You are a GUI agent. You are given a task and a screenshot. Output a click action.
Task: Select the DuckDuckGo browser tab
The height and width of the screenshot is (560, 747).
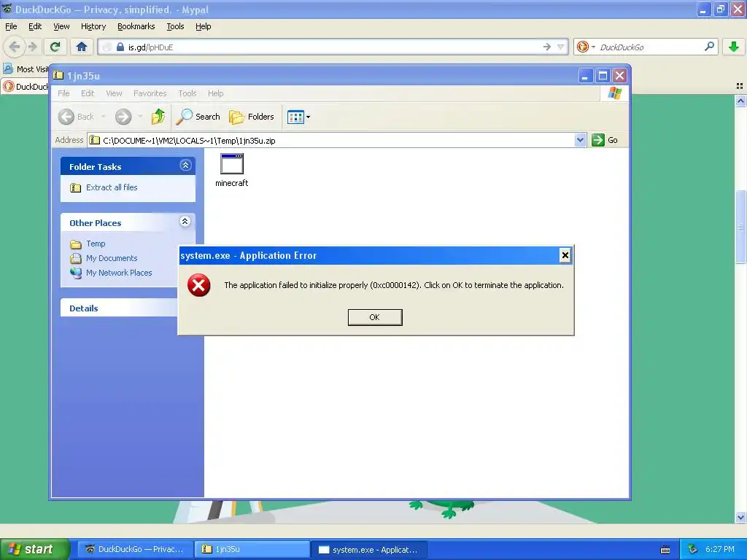point(26,86)
